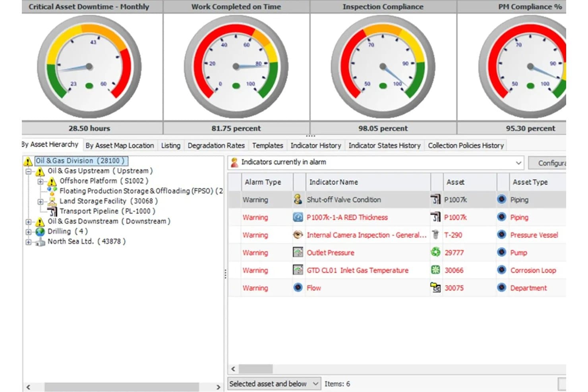588x392 pixels.
Task: Expand the Offshore Platform node
Action: [40, 182]
